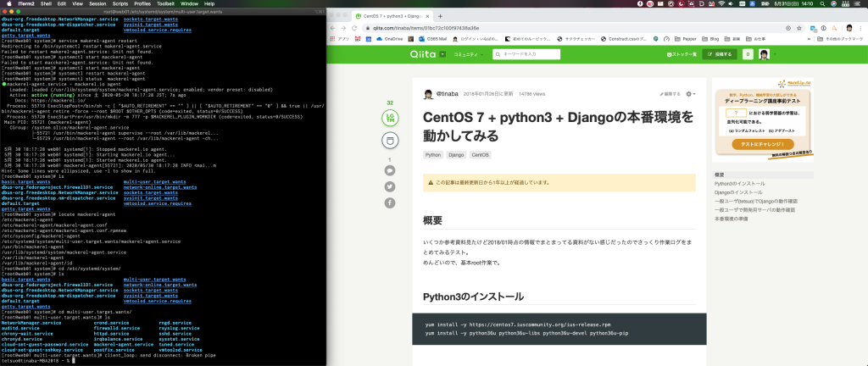Close the CentOS 7 + python3 Chrome tab
This screenshot has height=366, width=868.
(428, 16)
